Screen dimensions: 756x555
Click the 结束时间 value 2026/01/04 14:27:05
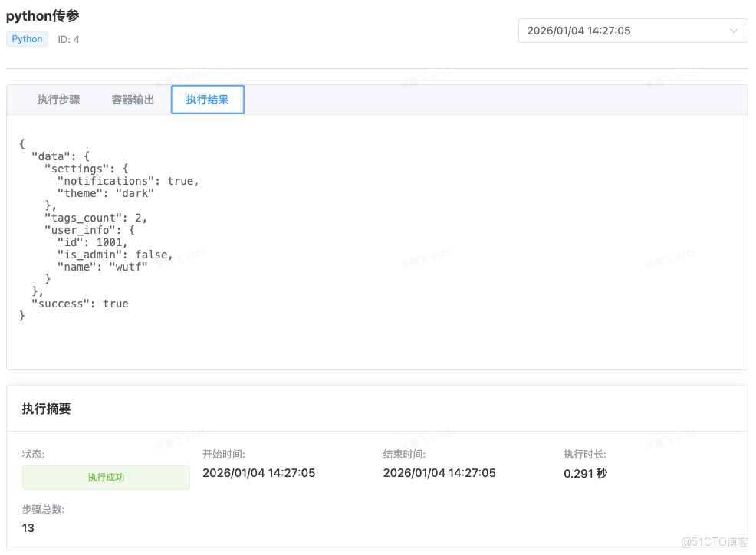(439, 473)
